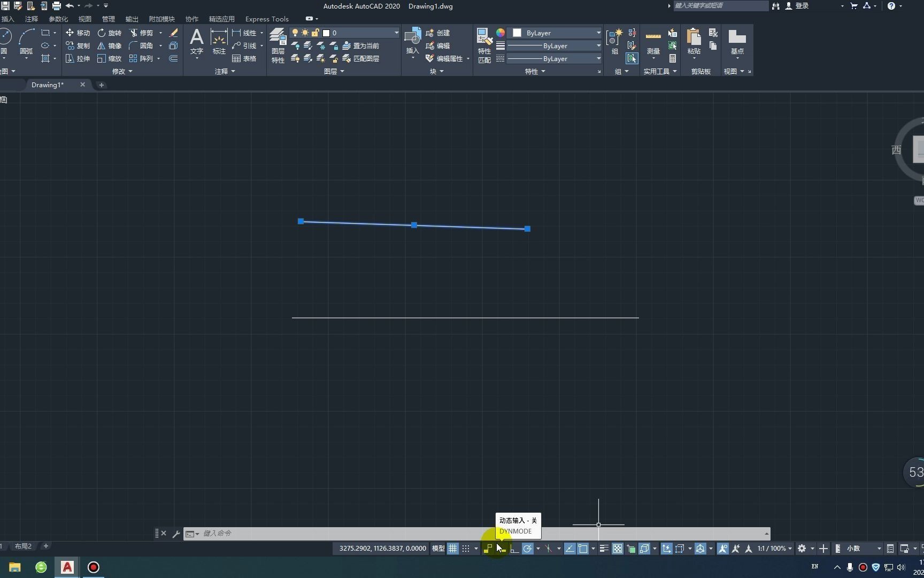Screen dimensions: 924x578
Task: Toggle 2D object snap in status bar
Action: 583,549
